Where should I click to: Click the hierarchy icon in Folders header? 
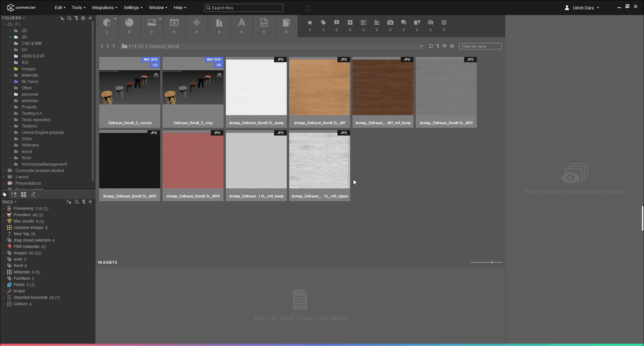(76, 18)
